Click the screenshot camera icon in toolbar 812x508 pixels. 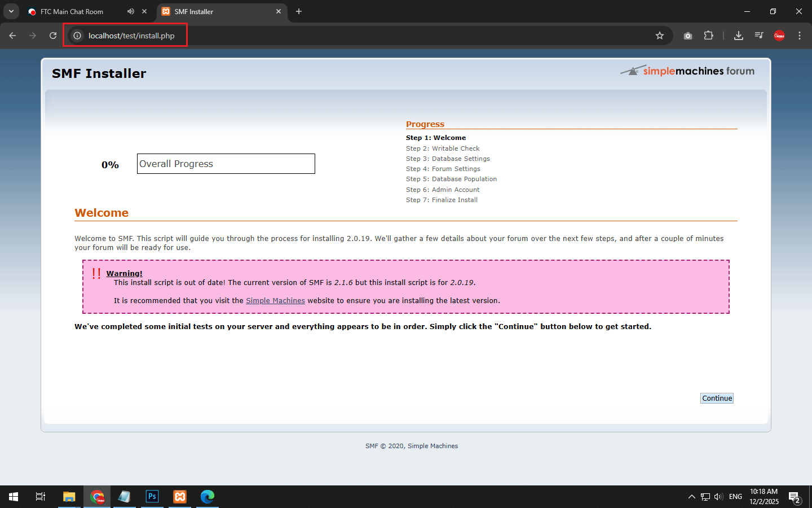(688, 36)
